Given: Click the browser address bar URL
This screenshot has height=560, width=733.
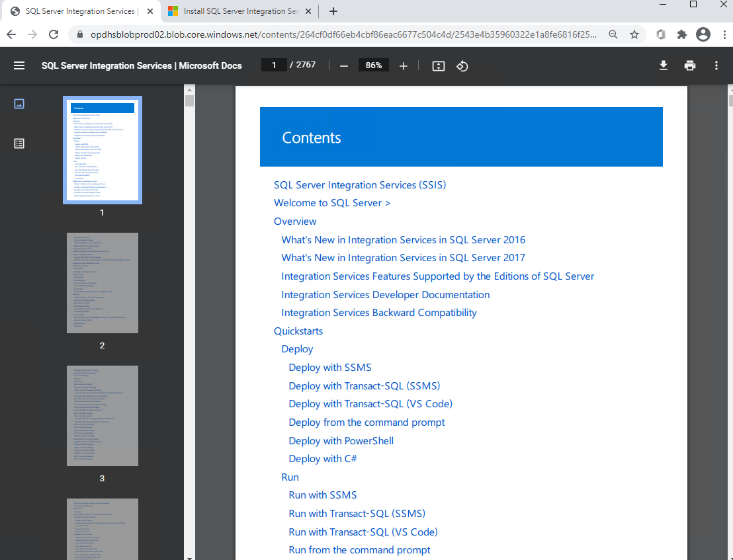Looking at the screenshot, I should coord(343,34).
